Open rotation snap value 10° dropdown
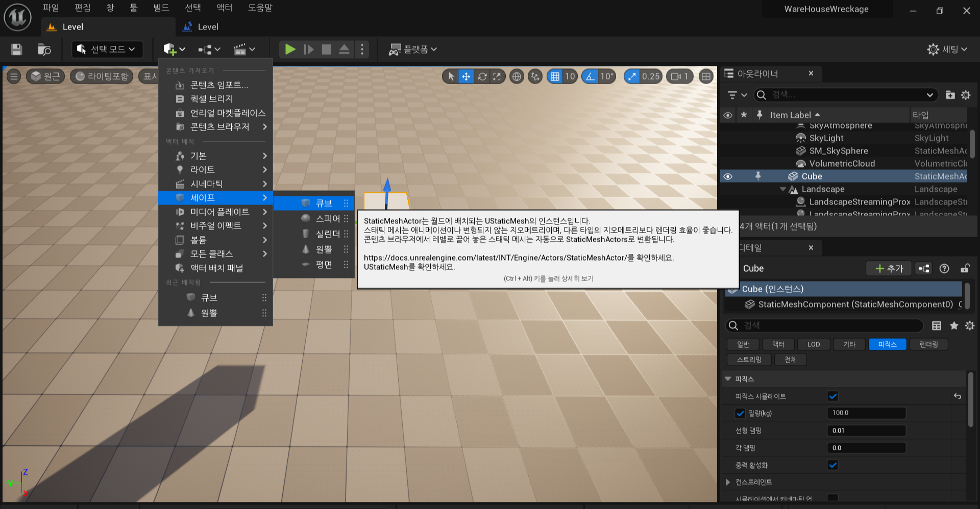Screen dimensions: 980x509 pos(606,77)
